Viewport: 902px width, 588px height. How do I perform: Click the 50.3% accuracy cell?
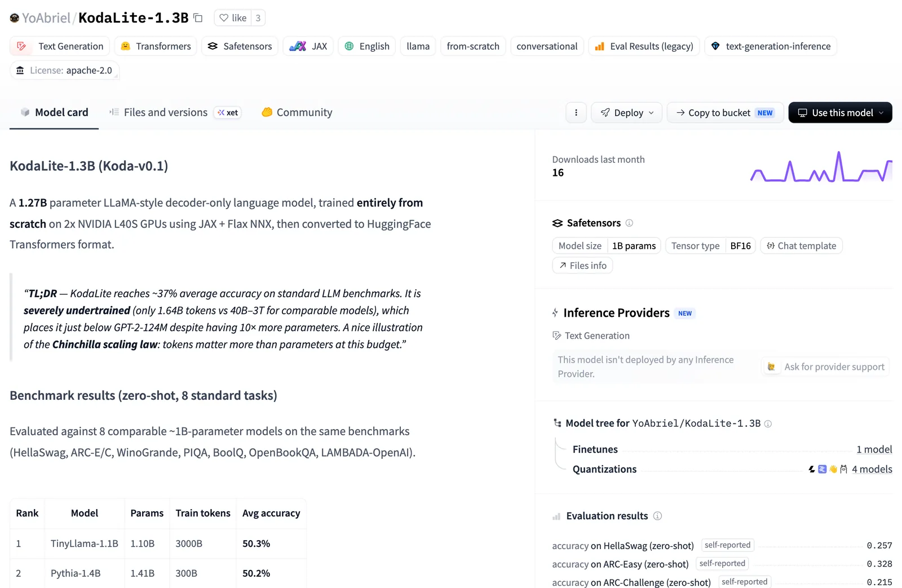click(x=271, y=543)
